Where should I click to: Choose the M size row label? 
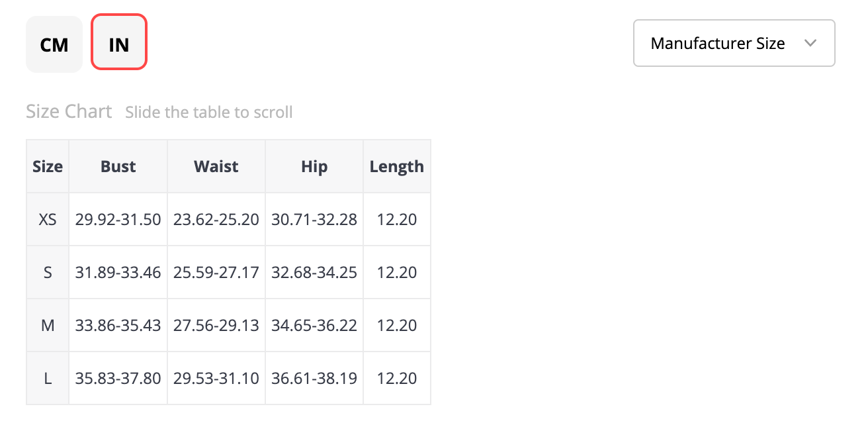(48, 325)
